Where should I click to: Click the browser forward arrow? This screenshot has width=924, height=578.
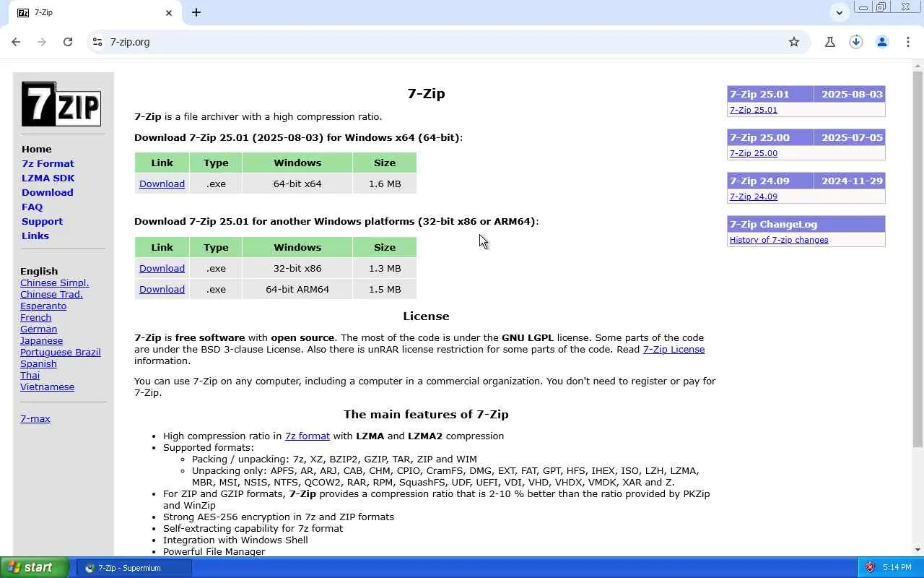click(42, 42)
